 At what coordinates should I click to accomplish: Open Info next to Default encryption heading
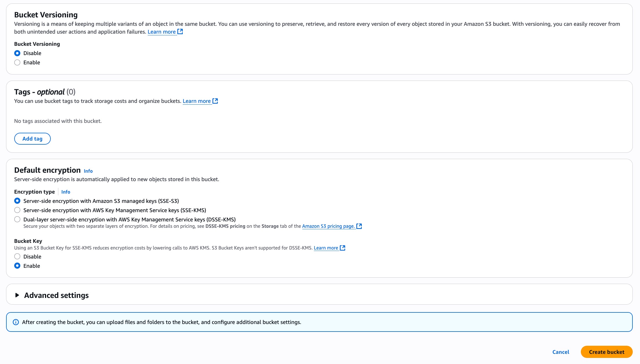[x=88, y=171]
